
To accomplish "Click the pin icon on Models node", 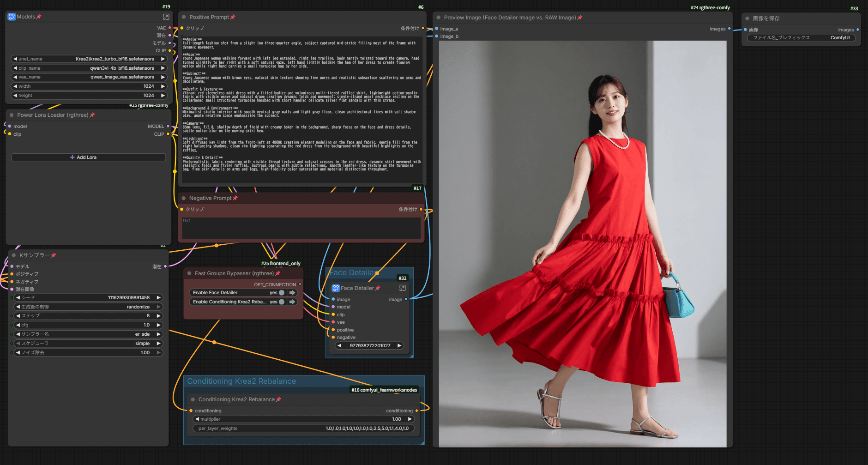I will pos(39,17).
